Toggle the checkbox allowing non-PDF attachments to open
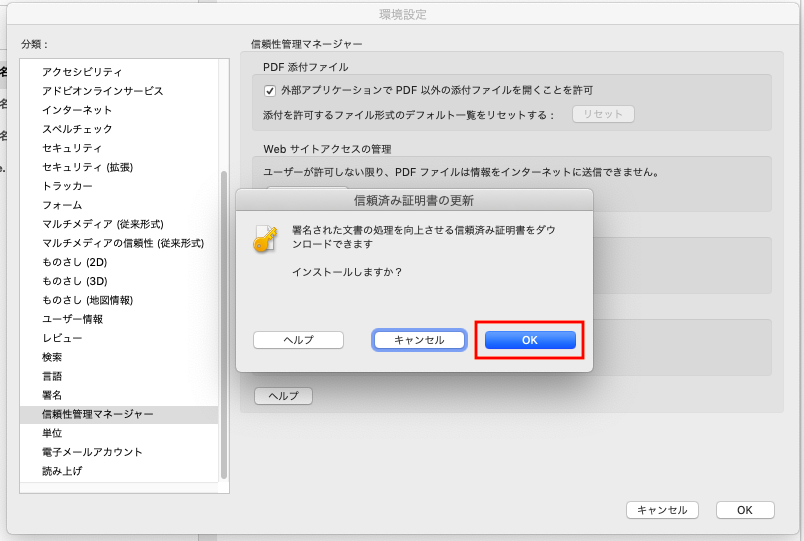Screen dimensions: 804x541 (x=270, y=91)
